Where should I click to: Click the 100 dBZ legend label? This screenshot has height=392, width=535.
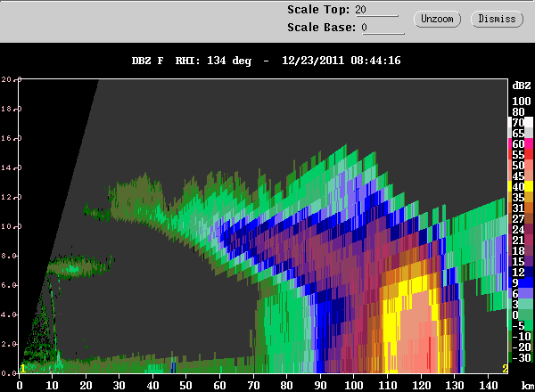(522, 102)
